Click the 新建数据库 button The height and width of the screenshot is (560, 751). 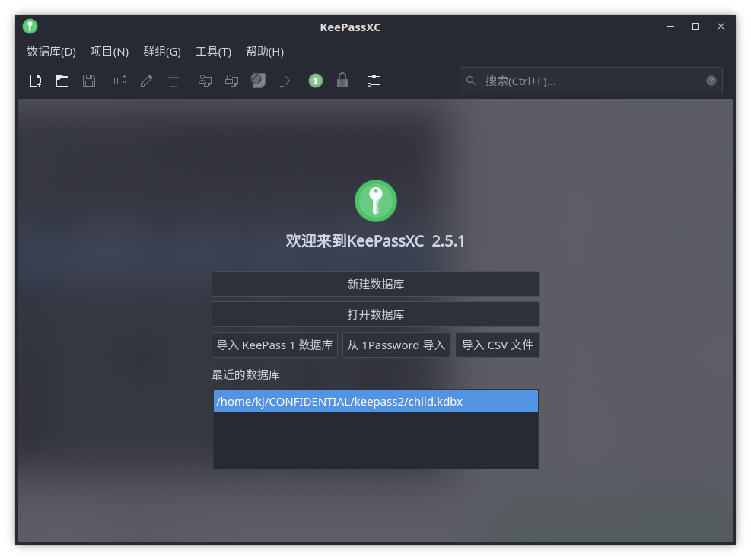[376, 284]
